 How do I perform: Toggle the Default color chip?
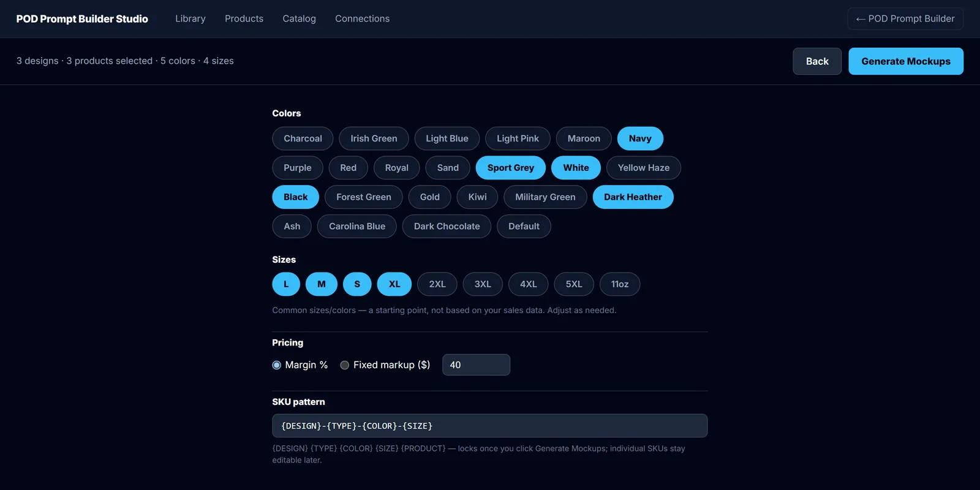pyautogui.click(x=524, y=227)
